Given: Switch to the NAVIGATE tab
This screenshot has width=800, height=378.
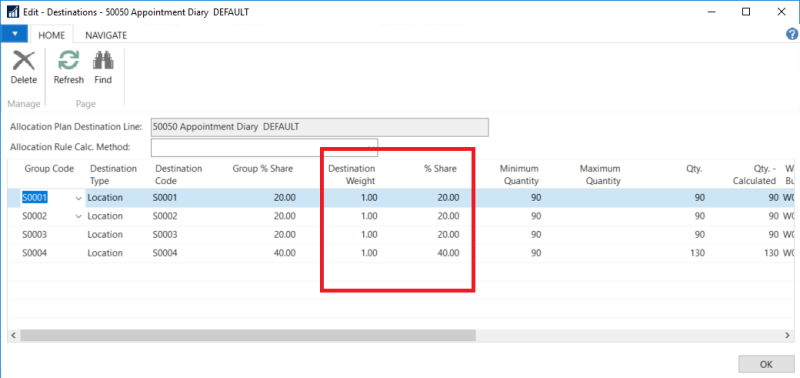Looking at the screenshot, I should click(106, 35).
